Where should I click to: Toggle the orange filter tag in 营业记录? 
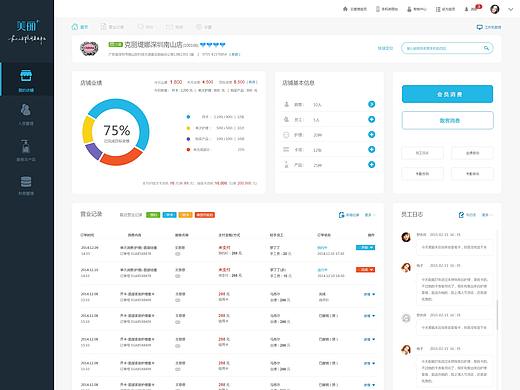[x=185, y=215]
